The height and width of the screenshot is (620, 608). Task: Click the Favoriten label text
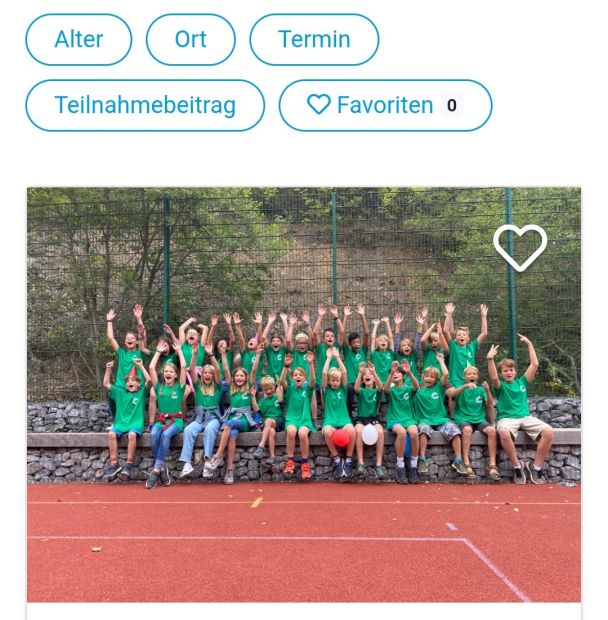click(x=385, y=105)
